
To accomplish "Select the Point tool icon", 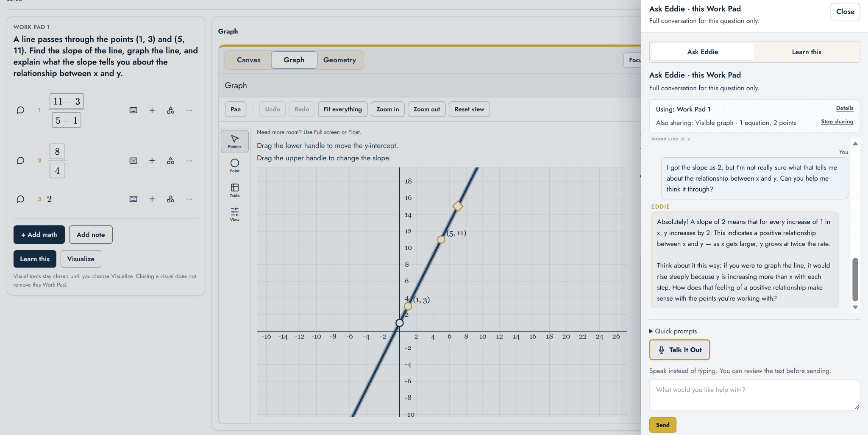I will pos(234,165).
